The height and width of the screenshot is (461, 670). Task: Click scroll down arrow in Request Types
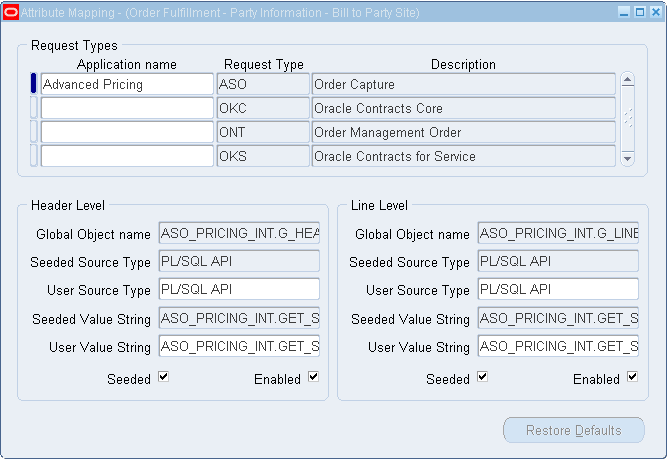[627, 159]
